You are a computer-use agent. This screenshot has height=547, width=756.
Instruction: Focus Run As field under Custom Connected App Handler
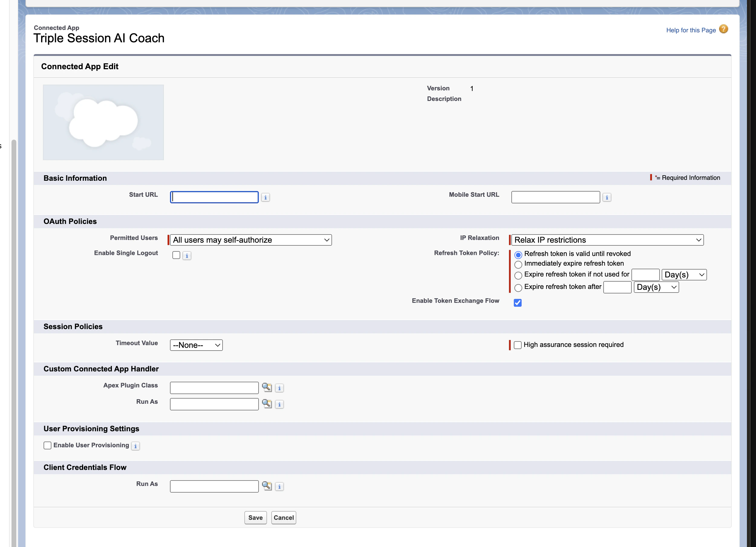coord(214,404)
